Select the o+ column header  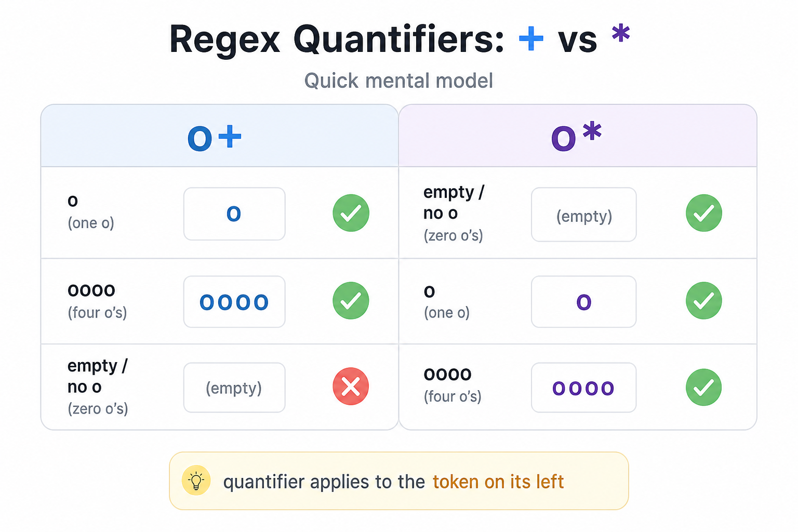click(x=220, y=136)
